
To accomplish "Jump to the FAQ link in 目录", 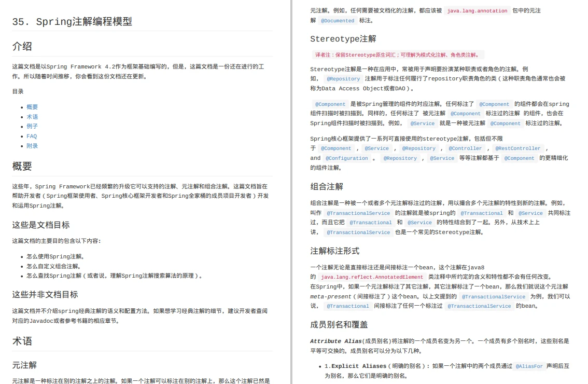I will pos(32,136).
